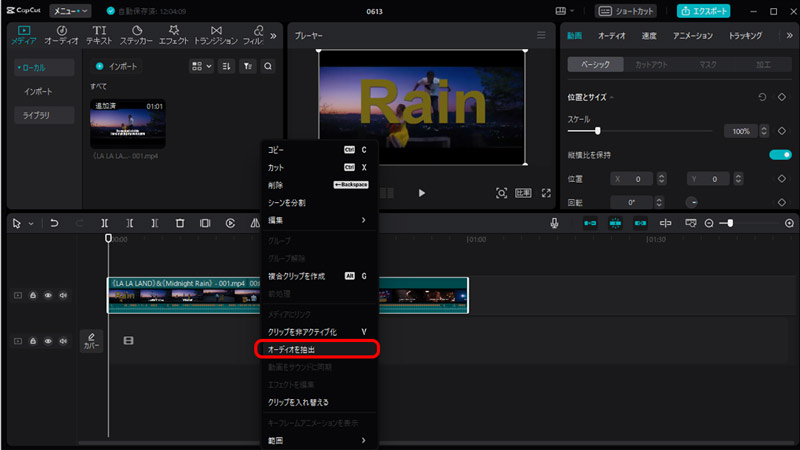Toggle the 縦横比を保持 switch
The width and height of the screenshot is (800, 450).
click(x=780, y=155)
